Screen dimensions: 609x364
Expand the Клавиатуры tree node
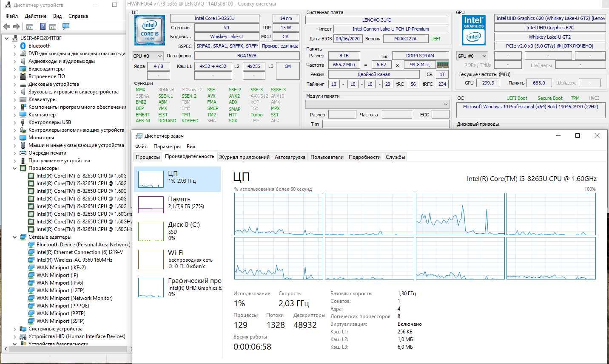(x=15, y=99)
